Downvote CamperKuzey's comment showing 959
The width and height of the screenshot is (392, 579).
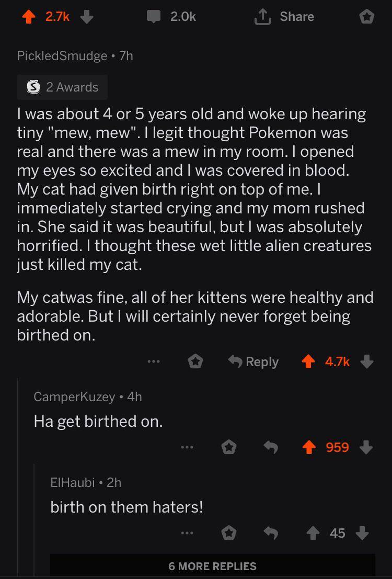366,447
